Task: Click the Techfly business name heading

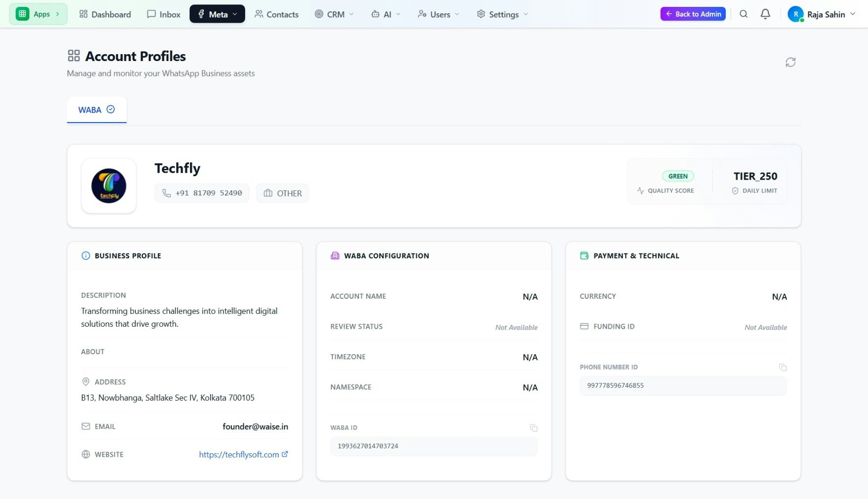Action: 177,168
